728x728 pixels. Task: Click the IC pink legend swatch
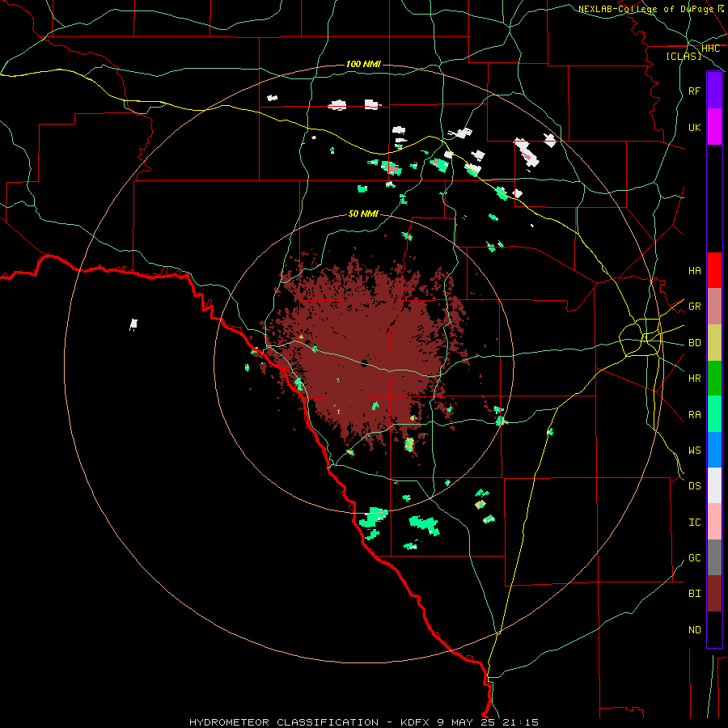click(x=714, y=522)
